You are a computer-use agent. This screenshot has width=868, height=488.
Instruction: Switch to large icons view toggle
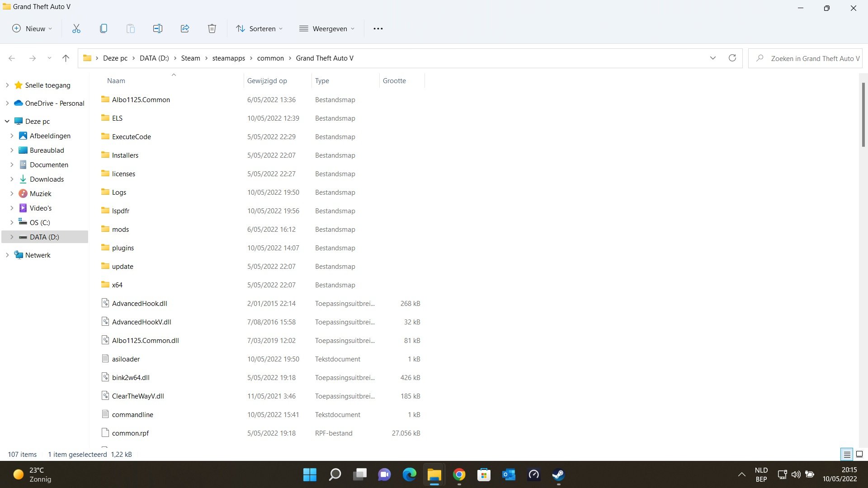coord(859,454)
